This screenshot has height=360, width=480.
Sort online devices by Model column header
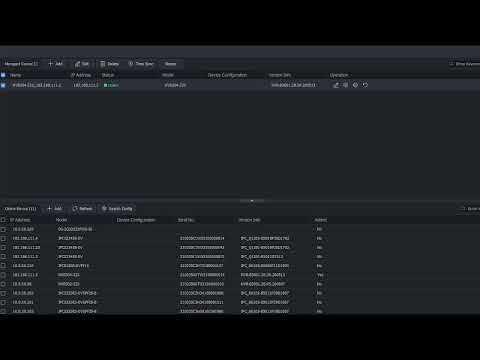[x=61, y=220]
